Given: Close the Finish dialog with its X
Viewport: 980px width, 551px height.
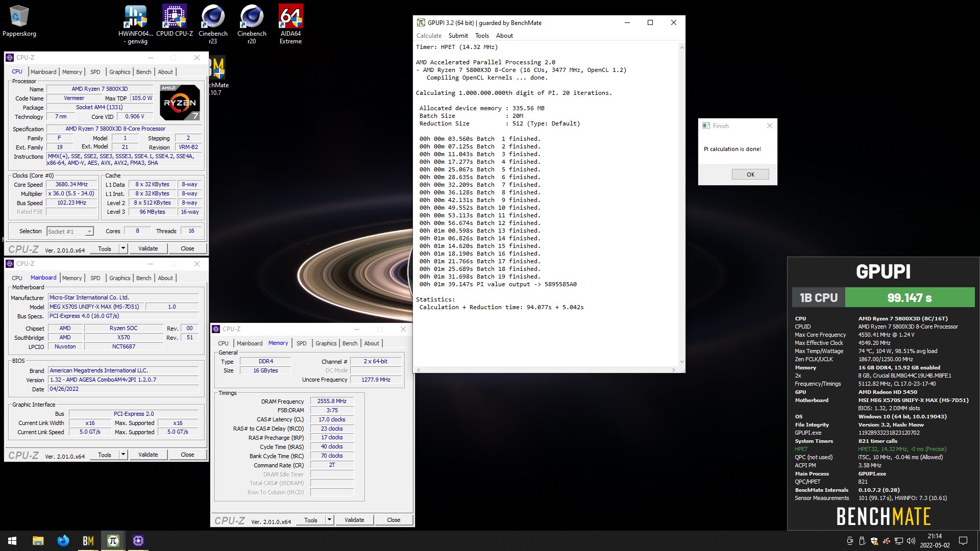Looking at the screenshot, I should 770,126.
